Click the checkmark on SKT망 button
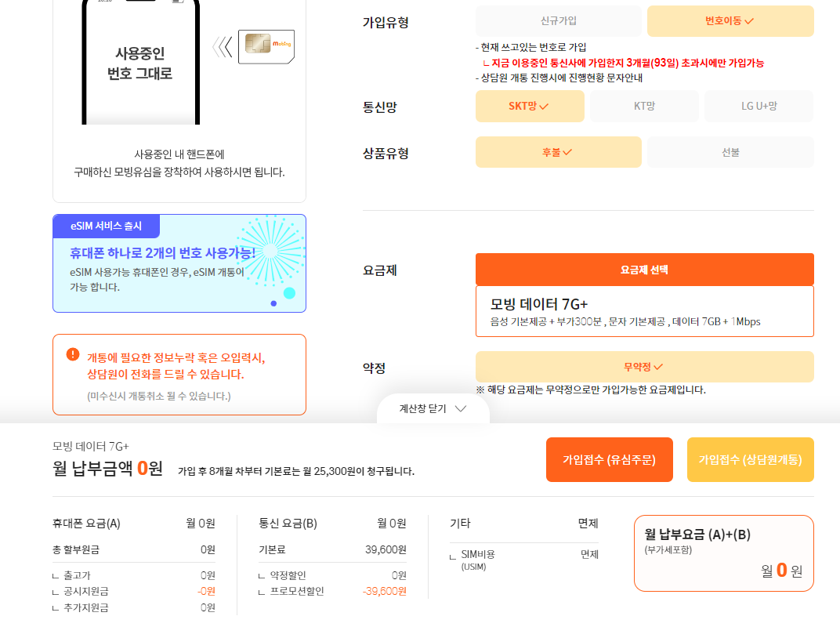840x627 pixels. point(544,107)
